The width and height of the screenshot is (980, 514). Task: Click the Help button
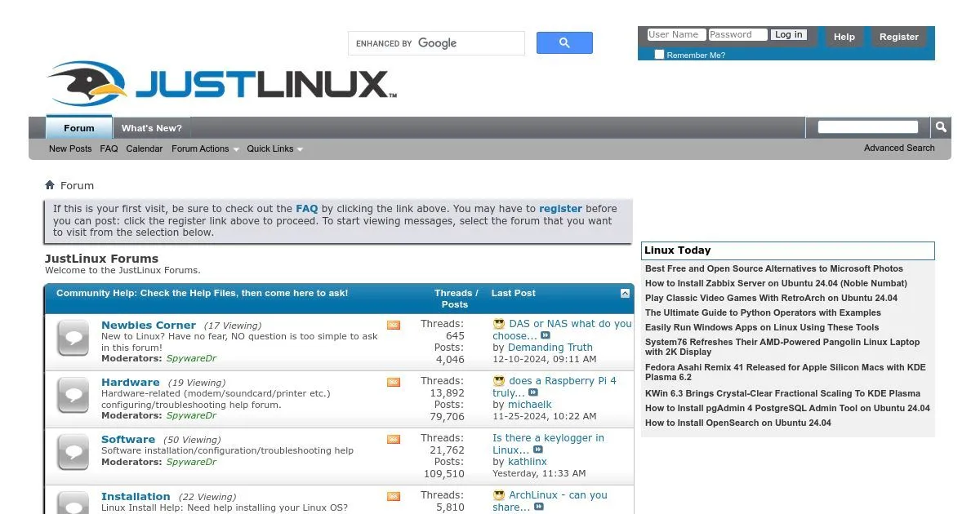[x=844, y=37]
